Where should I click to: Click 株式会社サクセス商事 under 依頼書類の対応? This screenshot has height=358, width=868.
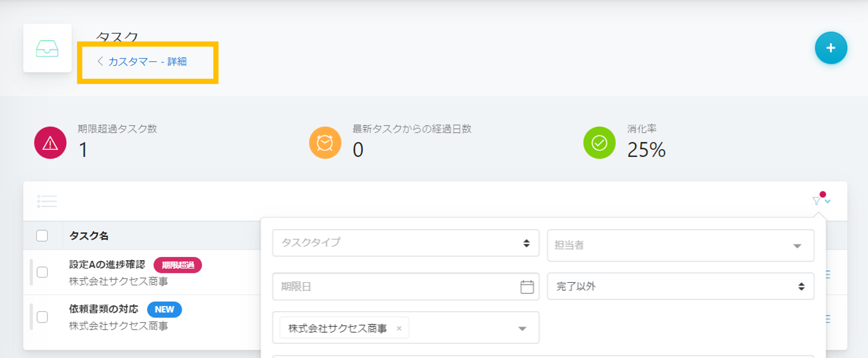click(118, 325)
